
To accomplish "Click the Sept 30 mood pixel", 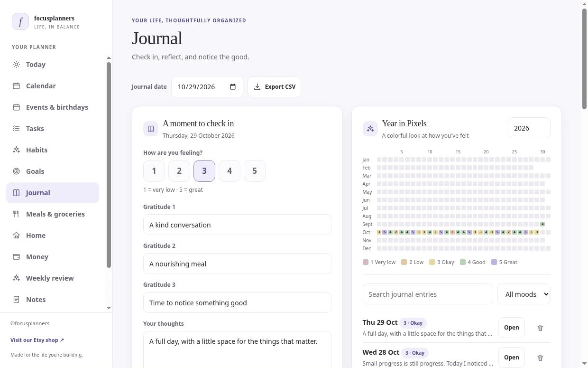I will 542,224.
